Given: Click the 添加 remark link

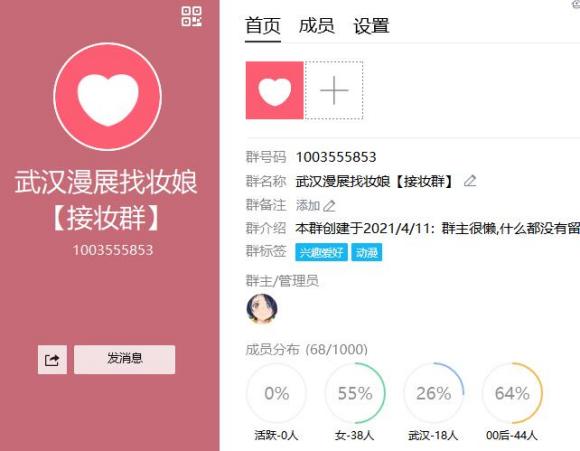Looking at the screenshot, I should coord(308,205).
